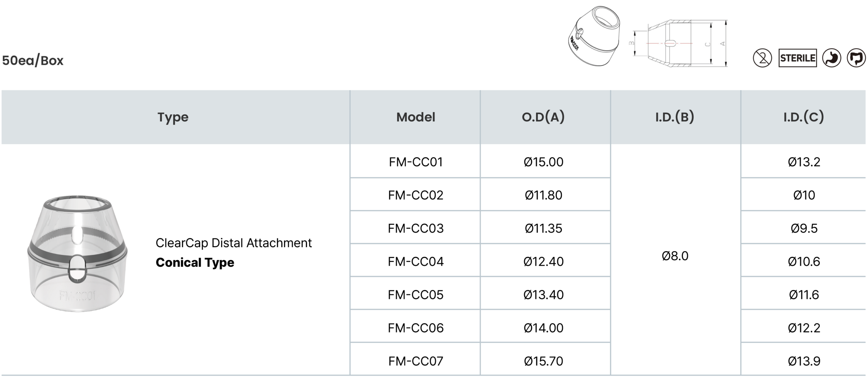Screen dimensions: 868x378
Task: Select model FM-CC07 cell
Action: (416, 361)
